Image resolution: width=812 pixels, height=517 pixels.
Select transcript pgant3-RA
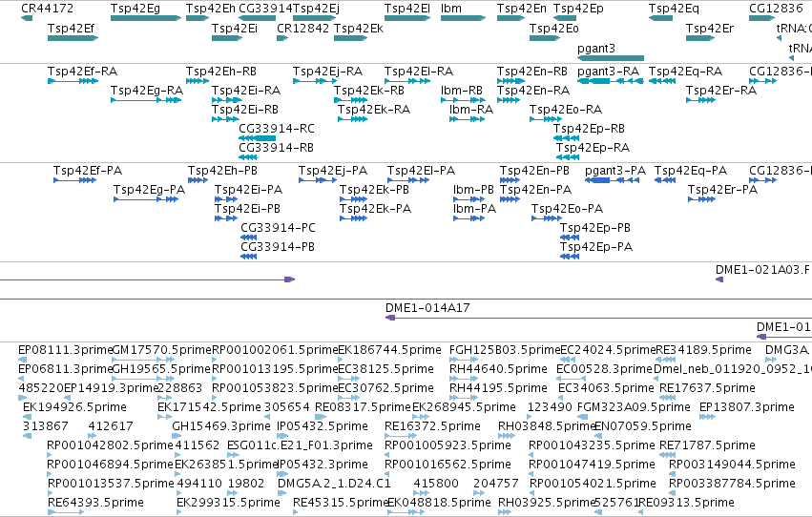coord(611,81)
